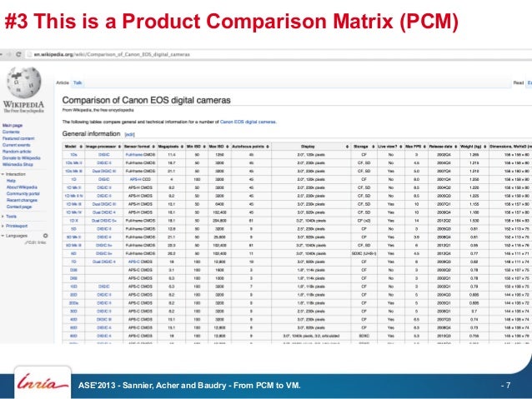Click the Wikipedia globe logo
Screen dimensions: 532x399
point(23,82)
